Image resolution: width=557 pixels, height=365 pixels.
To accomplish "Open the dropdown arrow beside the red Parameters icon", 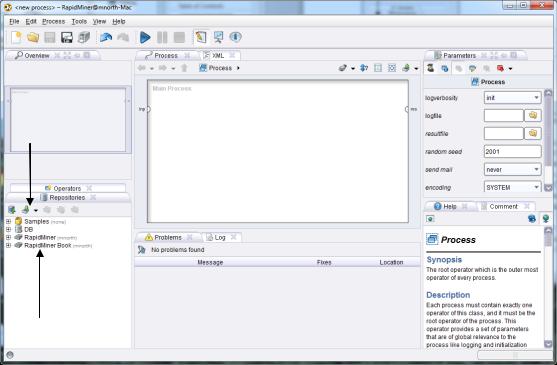I will [510, 69].
